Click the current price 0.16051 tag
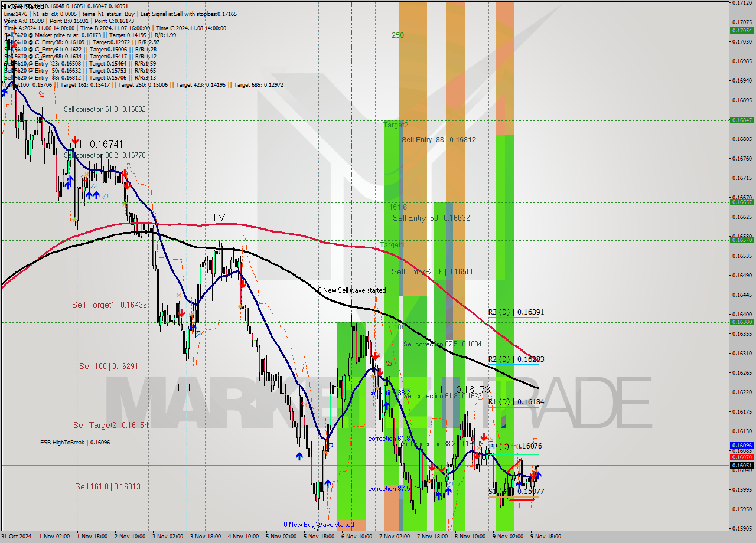This screenshot has height=543, width=756. 741,465
